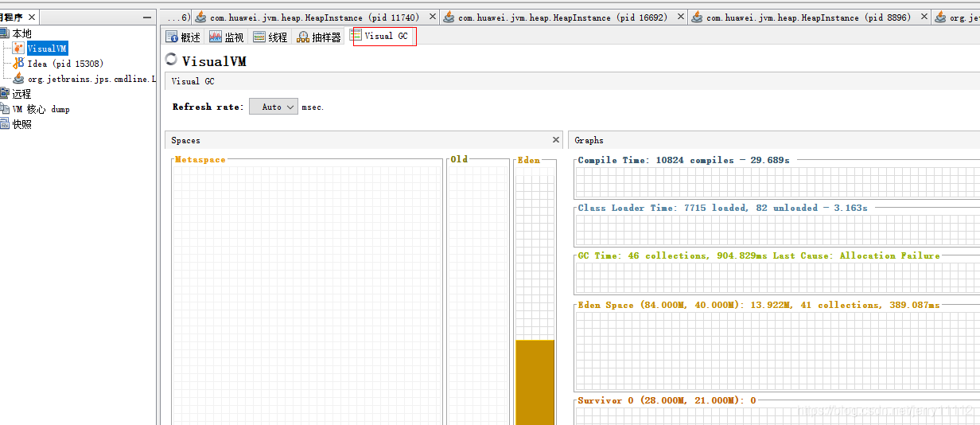Click the Survivor 0 graph title

[667, 400]
